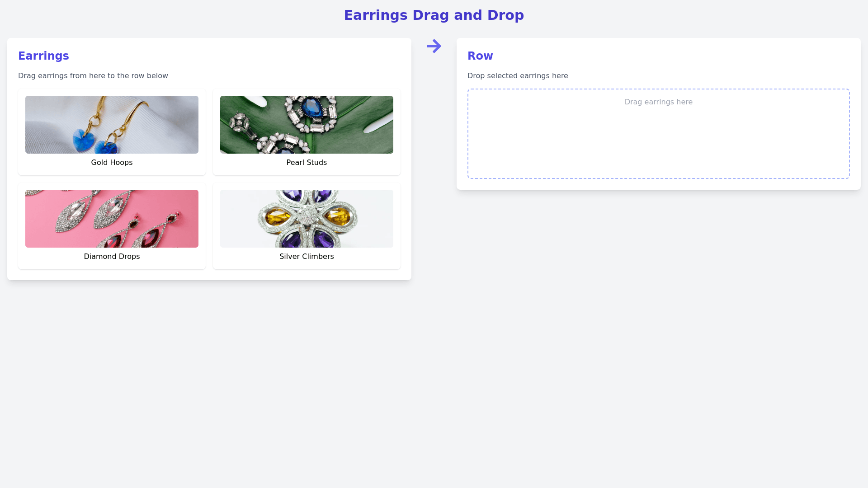Click the 'Earrings Drag and Drop' page title
868x488 pixels.
point(434,15)
